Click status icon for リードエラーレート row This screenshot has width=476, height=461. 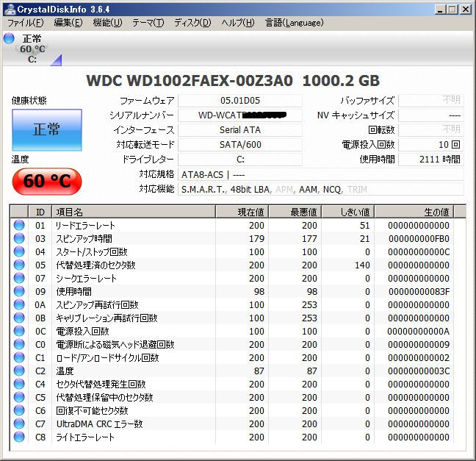(x=19, y=226)
